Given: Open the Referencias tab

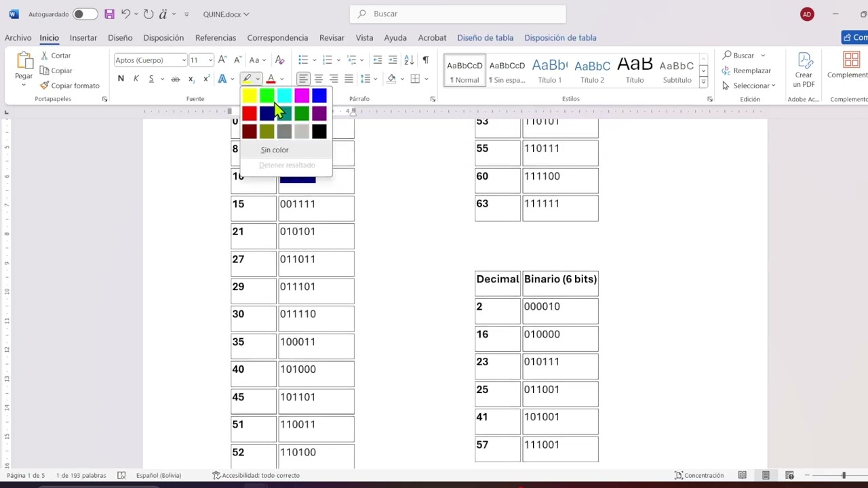Looking at the screenshot, I should pyautogui.click(x=216, y=38).
